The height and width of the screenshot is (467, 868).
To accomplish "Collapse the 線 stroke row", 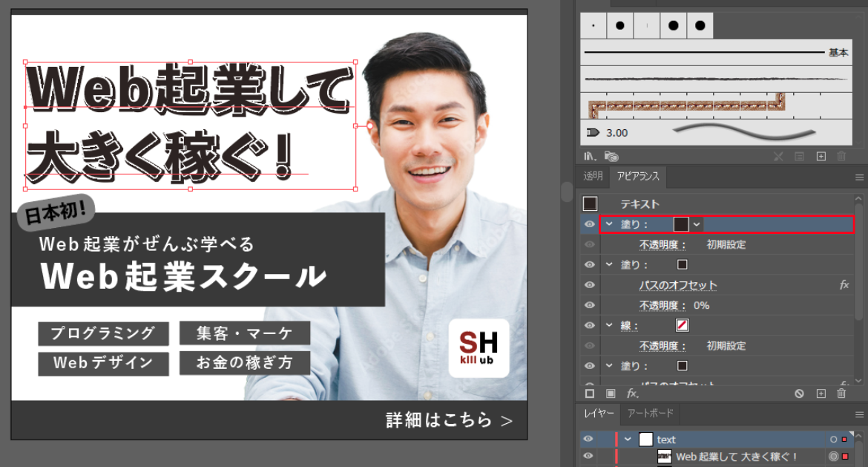I will 610,325.
